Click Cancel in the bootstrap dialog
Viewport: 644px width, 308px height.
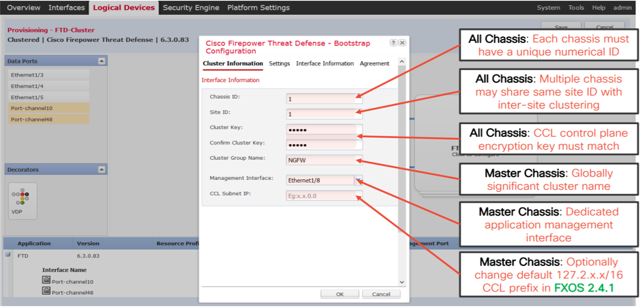coord(381,294)
